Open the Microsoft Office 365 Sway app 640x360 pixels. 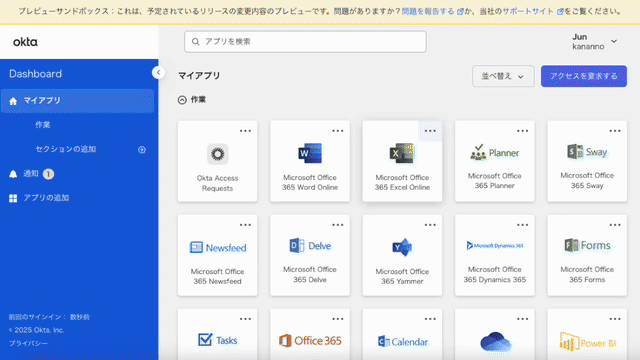pyautogui.click(x=587, y=161)
